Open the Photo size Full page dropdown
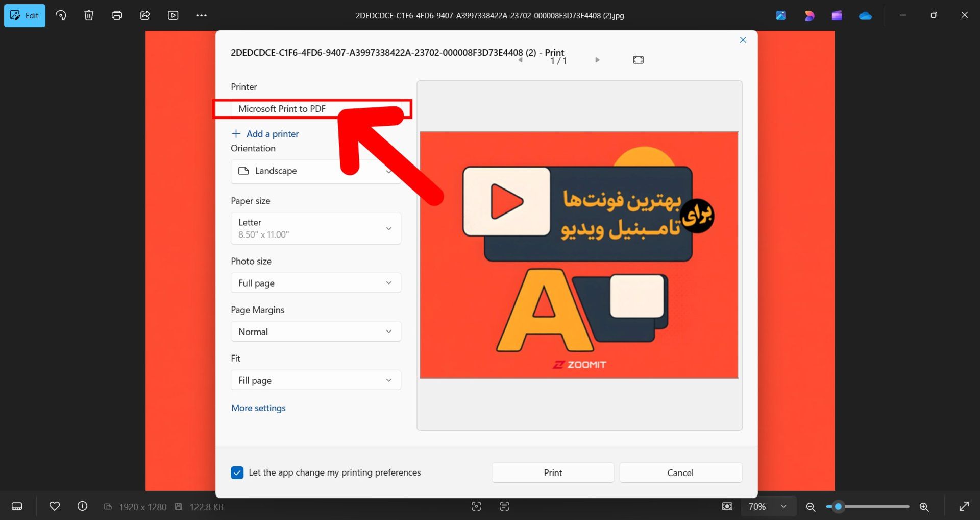 [x=315, y=283]
